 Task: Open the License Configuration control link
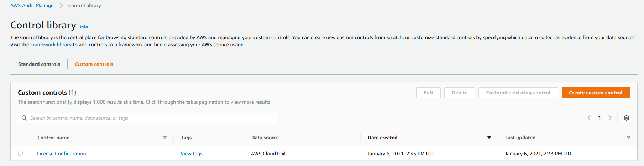coord(62,154)
